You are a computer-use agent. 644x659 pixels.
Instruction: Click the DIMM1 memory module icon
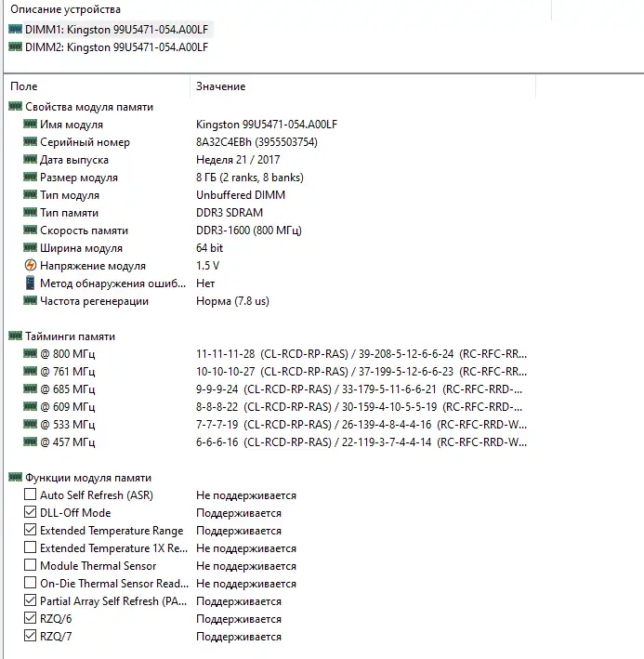pyautogui.click(x=15, y=29)
